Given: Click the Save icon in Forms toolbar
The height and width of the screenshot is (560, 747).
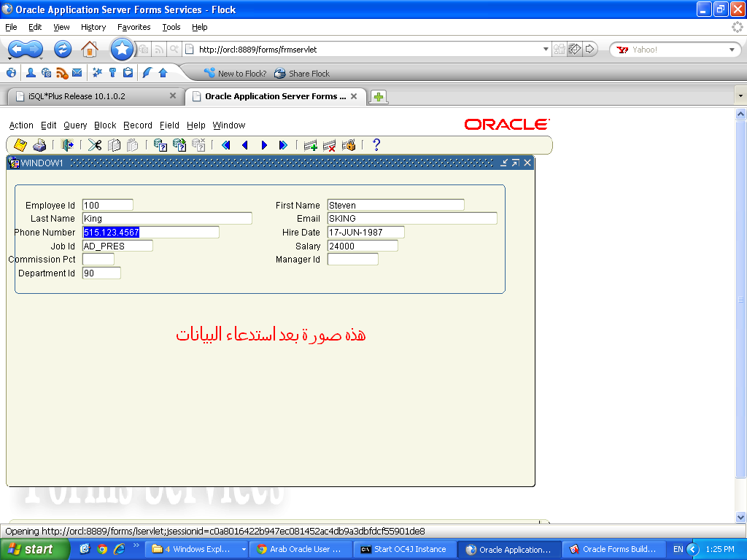Looking at the screenshot, I should coord(20,145).
